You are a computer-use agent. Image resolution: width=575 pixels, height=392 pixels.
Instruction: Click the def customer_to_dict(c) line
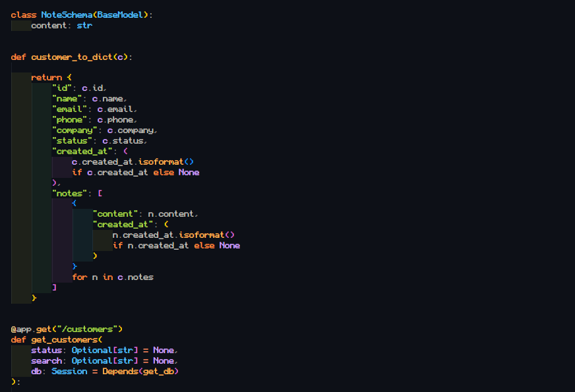tap(71, 57)
